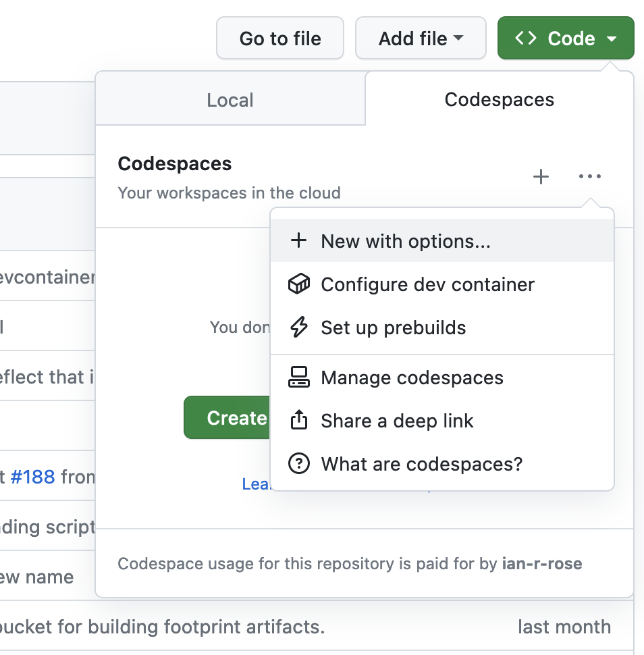Click the bold Codespaces heading
The image size is (644, 655).
pos(175,163)
